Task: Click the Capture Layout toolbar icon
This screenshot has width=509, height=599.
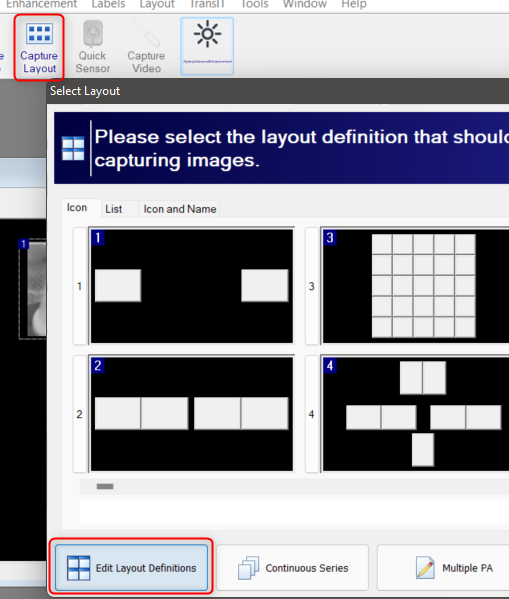Action: pos(39,48)
